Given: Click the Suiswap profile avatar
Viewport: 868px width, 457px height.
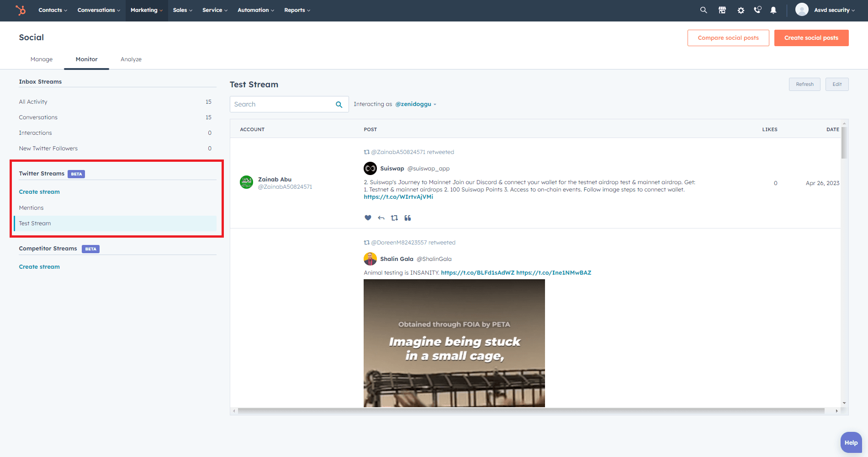Looking at the screenshot, I should 370,169.
